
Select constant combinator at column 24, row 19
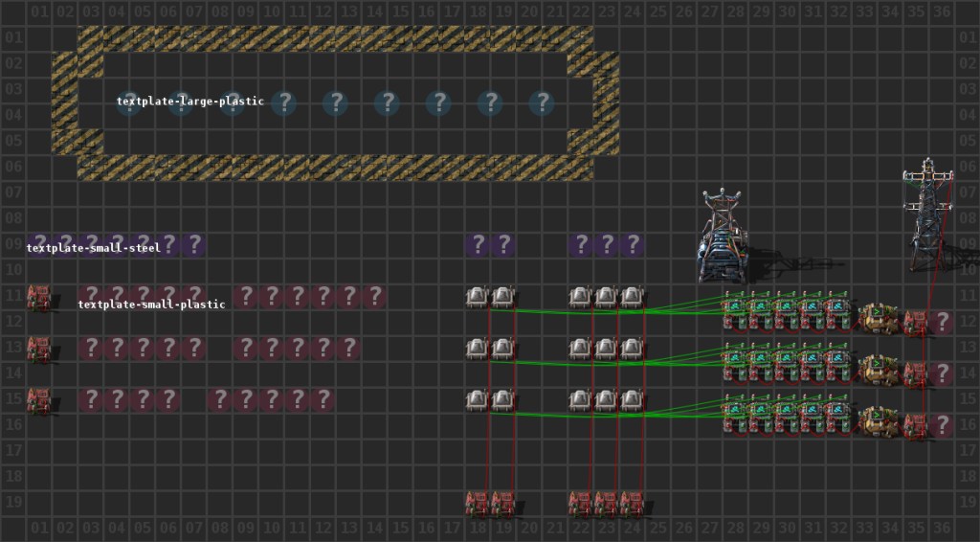point(632,504)
